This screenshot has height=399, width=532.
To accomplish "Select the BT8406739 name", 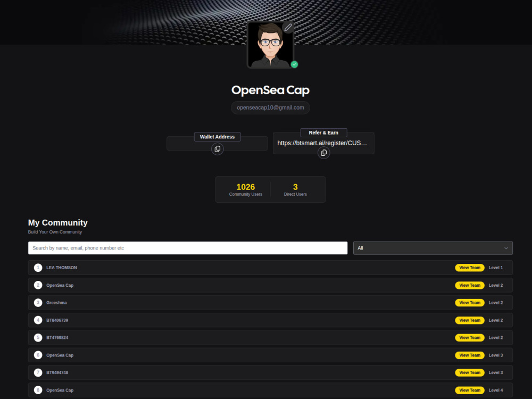I will tap(57, 320).
